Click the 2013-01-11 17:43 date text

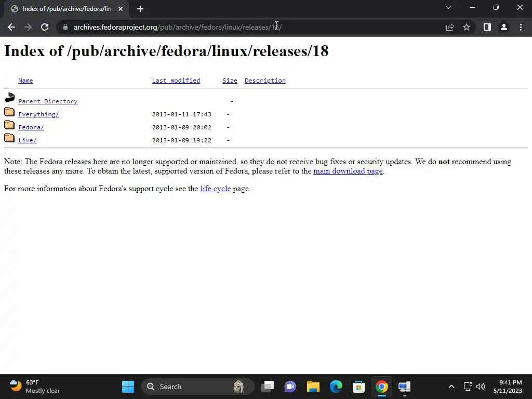pyautogui.click(x=181, y=114)
